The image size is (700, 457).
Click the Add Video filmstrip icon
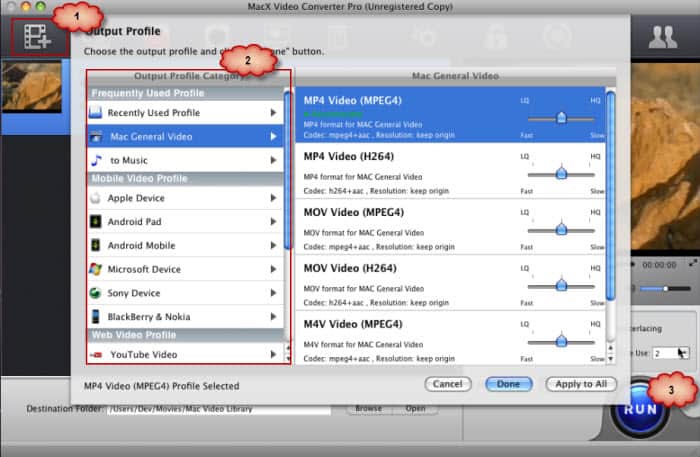tap(38, 37)
